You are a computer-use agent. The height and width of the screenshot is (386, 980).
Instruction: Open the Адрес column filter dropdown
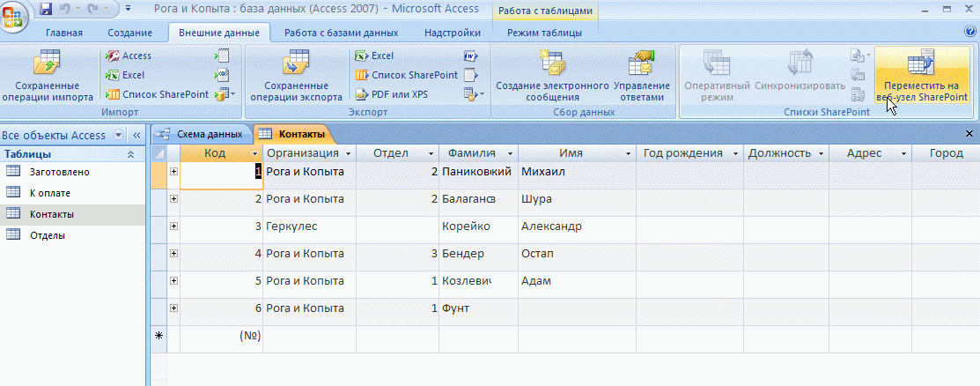click(x=903, y=154)
